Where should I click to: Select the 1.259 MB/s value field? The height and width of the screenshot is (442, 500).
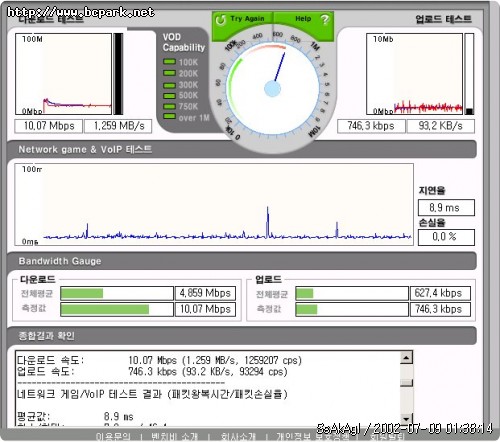point(118,126)
